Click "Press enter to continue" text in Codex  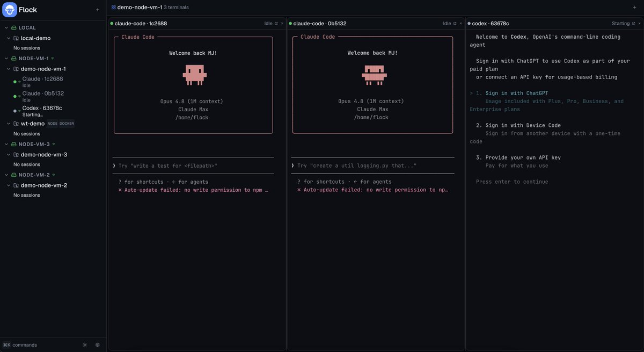pos(512,182)
